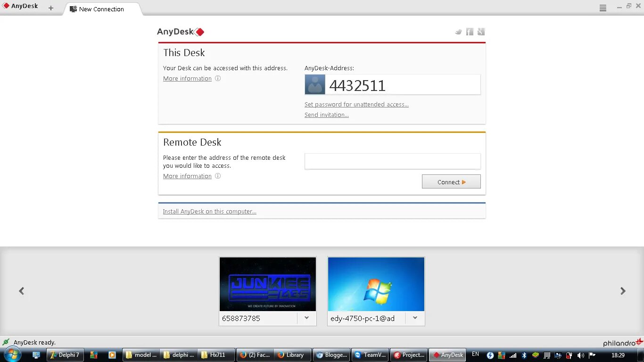The width and height of the screenshot is (644, 362).
Task: Add a new tab with plus icon
Action: coord(51,8)
